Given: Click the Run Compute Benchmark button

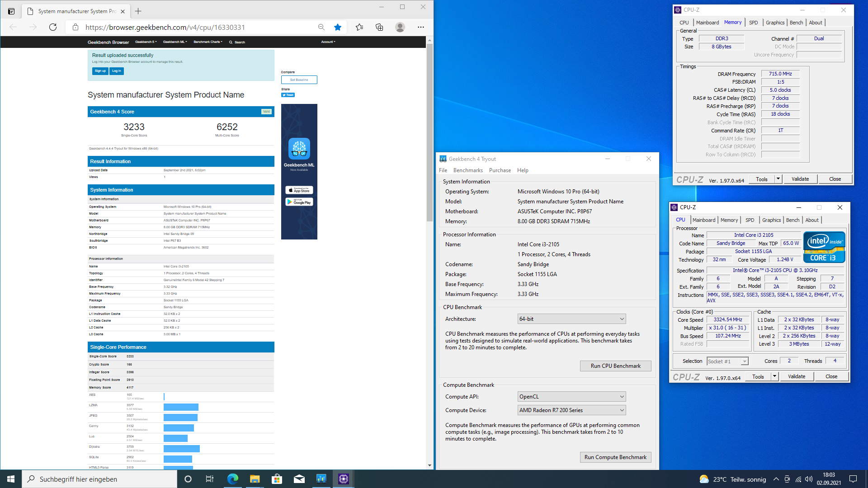Looking at the screenshot, I should click(615, 457).
